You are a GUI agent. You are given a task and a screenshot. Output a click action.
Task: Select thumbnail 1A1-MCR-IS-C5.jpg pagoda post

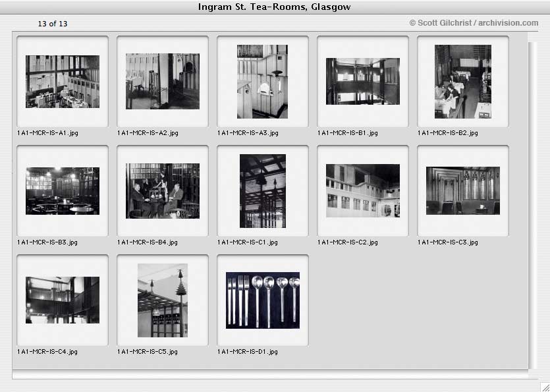[163, 300]
